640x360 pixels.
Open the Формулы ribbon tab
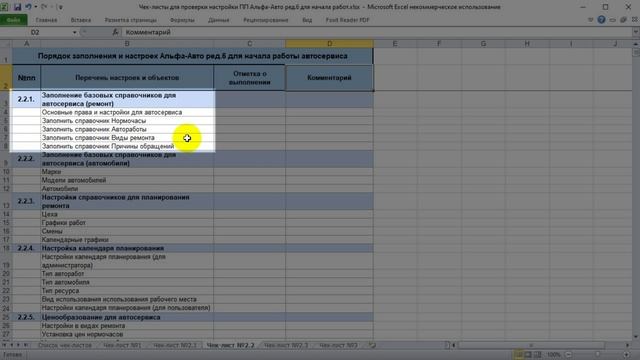pos(182,20)
